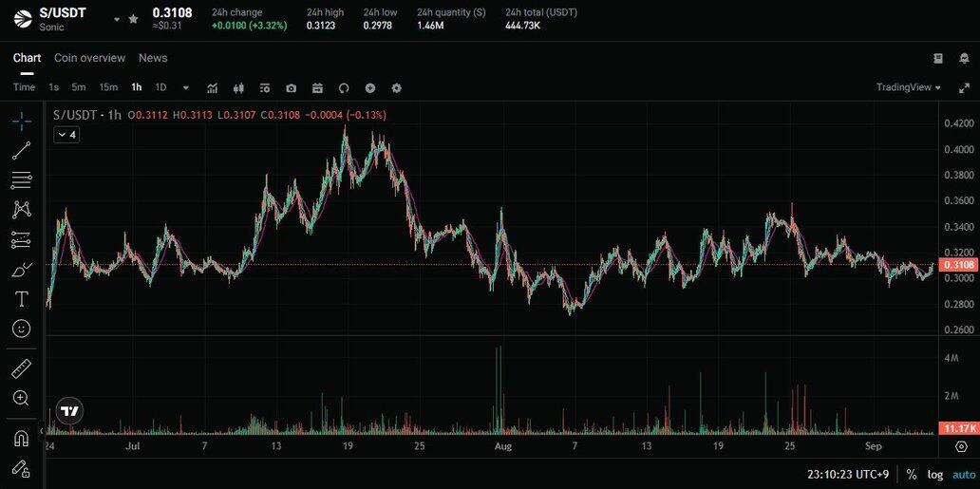Open the trading pair selector arrow
This screenshot has width=980, height=489.
point(116,19)
